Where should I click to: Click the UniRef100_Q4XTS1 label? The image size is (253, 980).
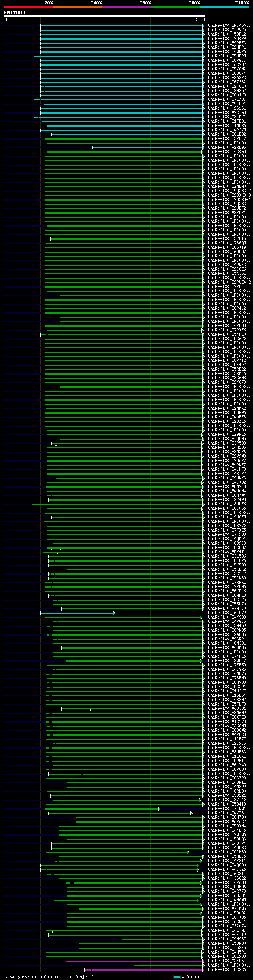pyautogui.click(x=227, y=813)
